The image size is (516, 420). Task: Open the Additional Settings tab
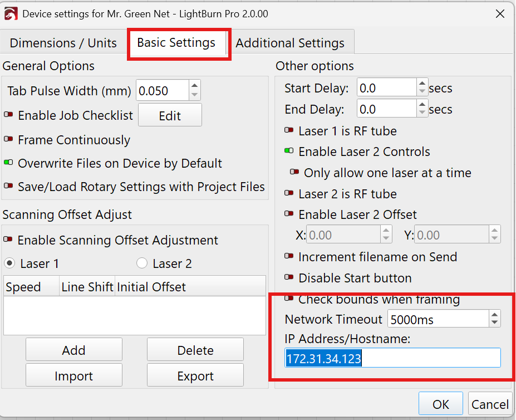(291, 42)
